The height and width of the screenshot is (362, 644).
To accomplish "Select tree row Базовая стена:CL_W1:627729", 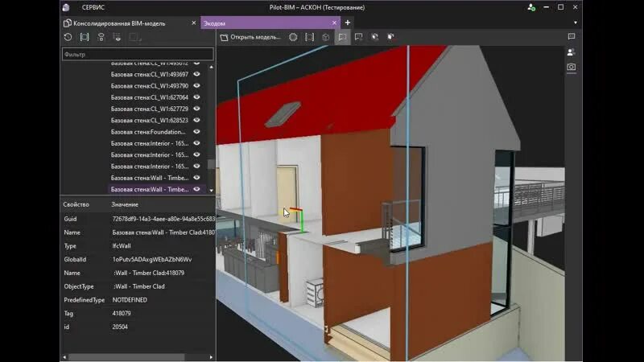I will coord(150,109).
